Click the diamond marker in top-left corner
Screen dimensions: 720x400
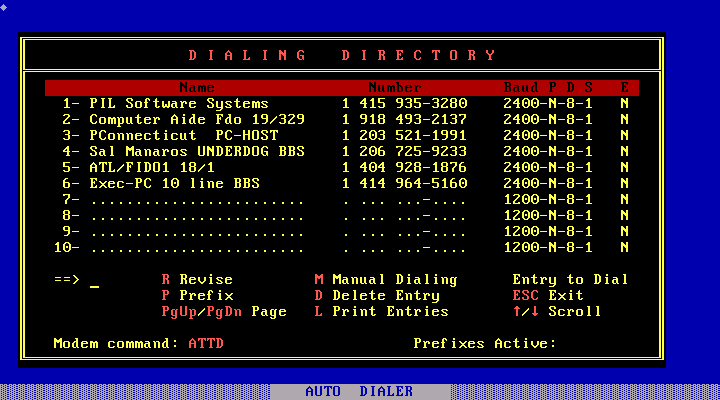click(x=4, y=7)
